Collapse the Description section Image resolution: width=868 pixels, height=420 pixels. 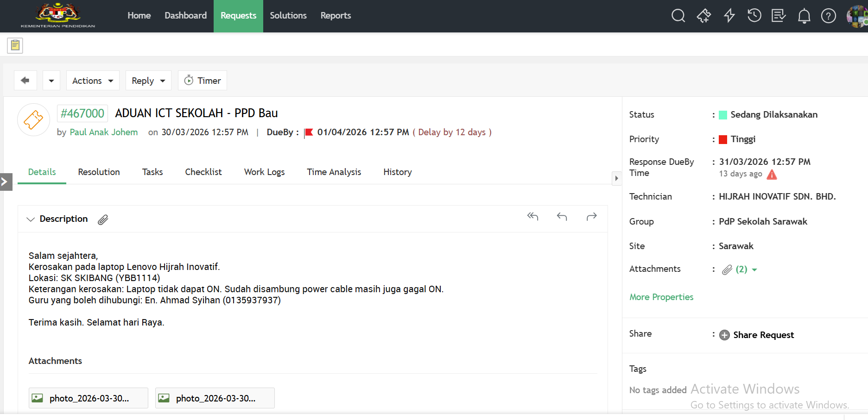pos(31,219)
